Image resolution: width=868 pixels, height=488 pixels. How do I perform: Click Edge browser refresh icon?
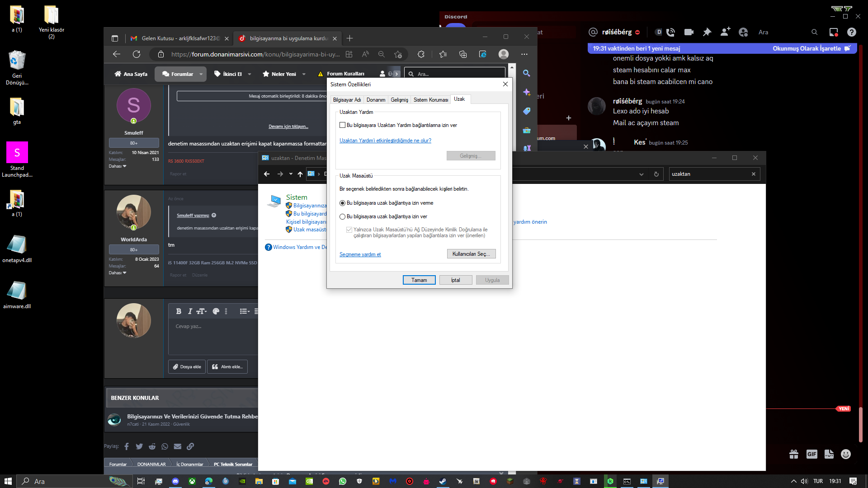pos(136,54)
